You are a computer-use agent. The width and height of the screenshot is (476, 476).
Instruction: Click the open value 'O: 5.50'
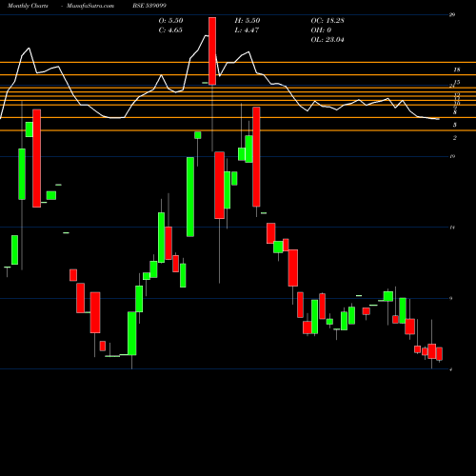pos(170,21)
